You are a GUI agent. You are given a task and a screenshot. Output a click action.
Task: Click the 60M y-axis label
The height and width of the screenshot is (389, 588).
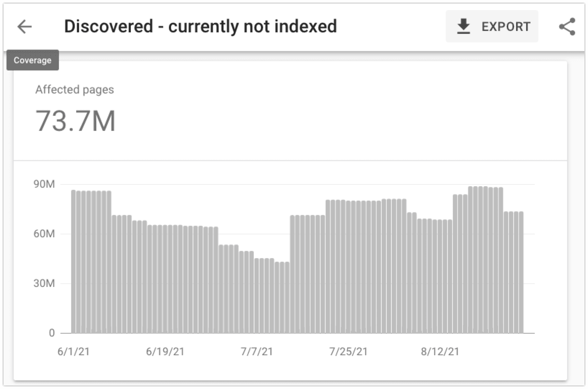(44, 234)
